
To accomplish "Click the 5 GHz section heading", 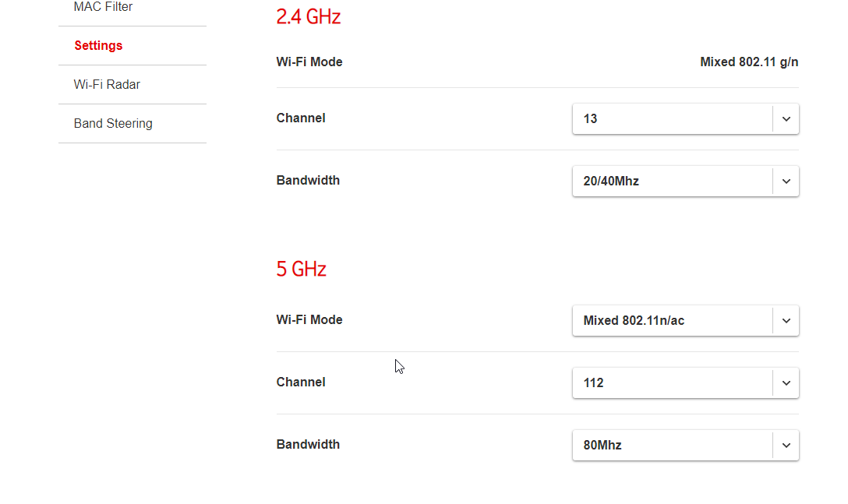I will (302, 270).
